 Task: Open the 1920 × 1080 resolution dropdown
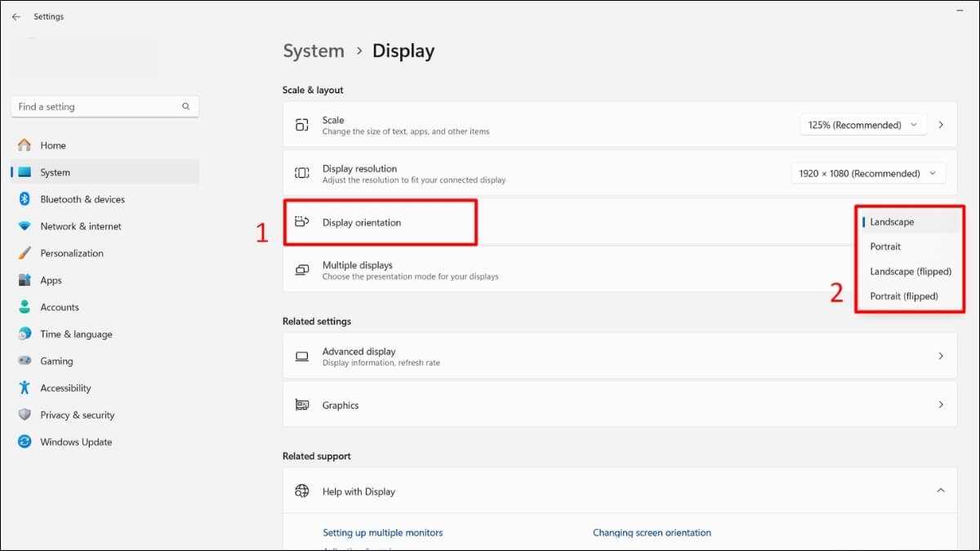pos(868,173)
